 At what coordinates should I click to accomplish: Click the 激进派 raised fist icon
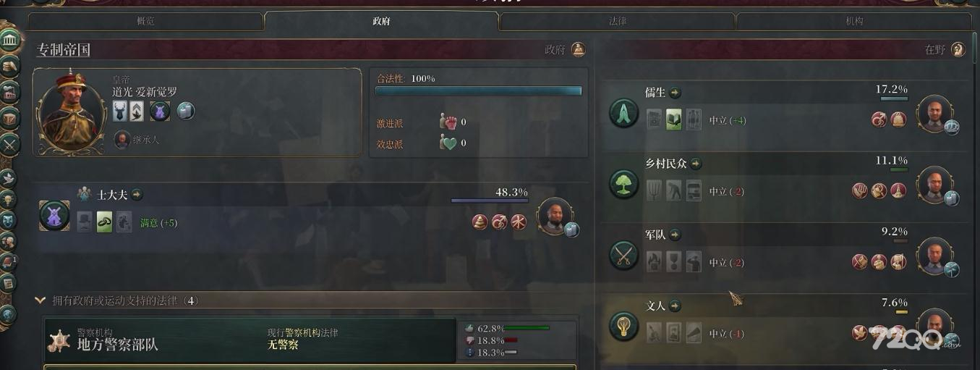coord(448,122)
